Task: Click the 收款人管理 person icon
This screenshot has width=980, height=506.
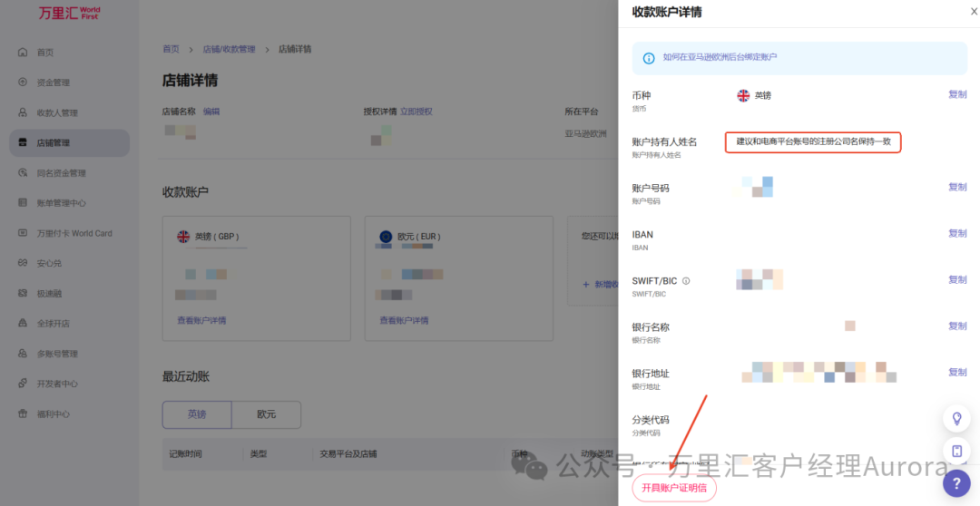Action: coord(23,112)
